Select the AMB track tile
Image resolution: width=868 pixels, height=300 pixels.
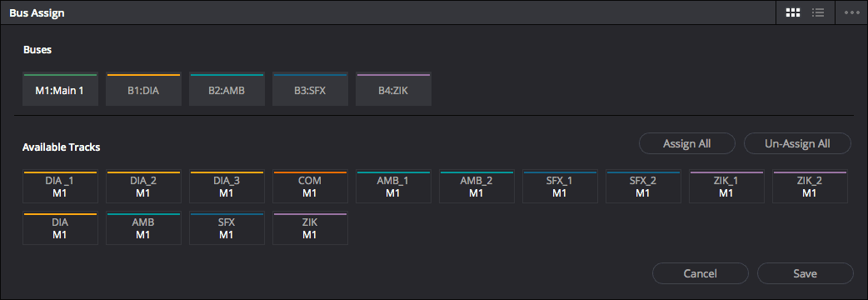[x=143, y=228]
